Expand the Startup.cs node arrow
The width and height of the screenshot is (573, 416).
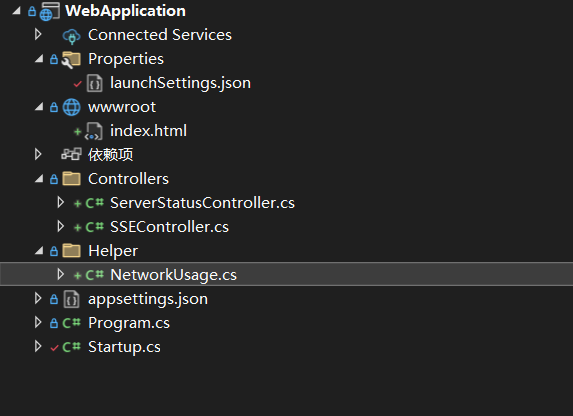[x=38, y=347]
